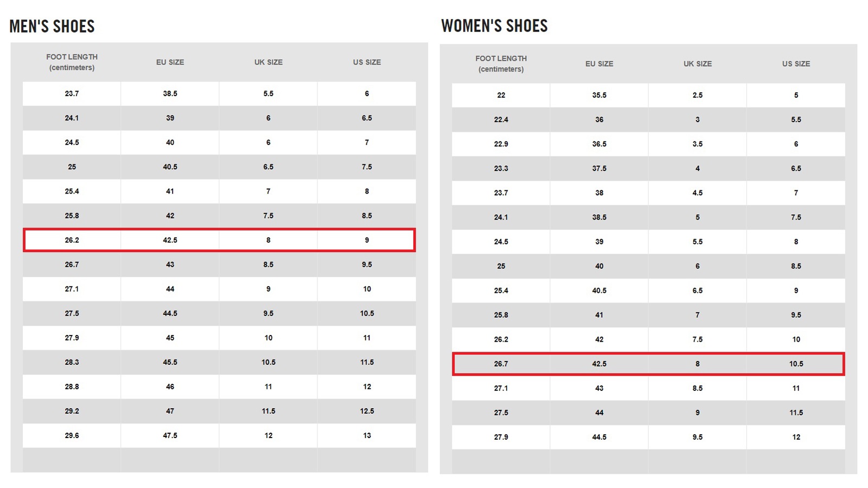Click men's UK SIZE column header
The image size is (868, 488).
[x=269, y=62]
